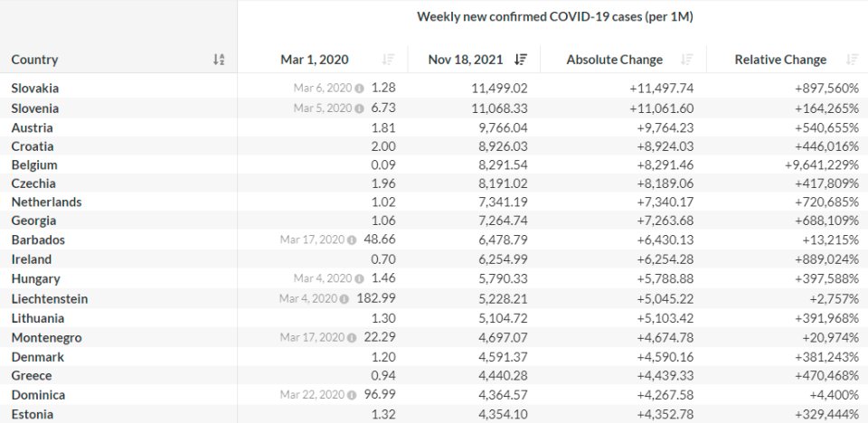
Task: Click the Country column header
Action: (x=34, y=60)
